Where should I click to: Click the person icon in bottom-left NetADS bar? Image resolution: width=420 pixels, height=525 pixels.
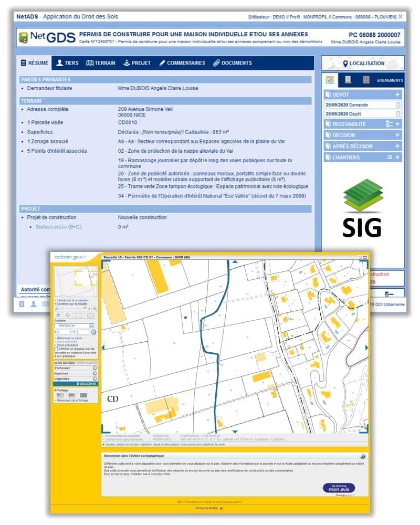pyautogui.click(x=34, y=304)
